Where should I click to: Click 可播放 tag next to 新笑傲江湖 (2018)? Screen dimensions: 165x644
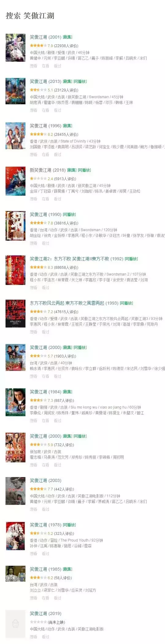click(84, 170)
